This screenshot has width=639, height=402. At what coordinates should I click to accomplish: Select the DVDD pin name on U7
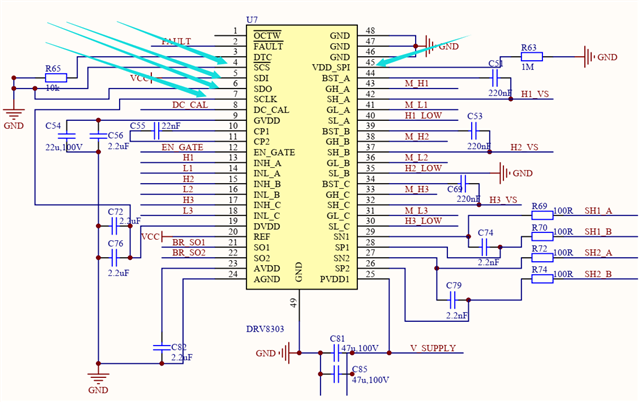click(267, 226)
